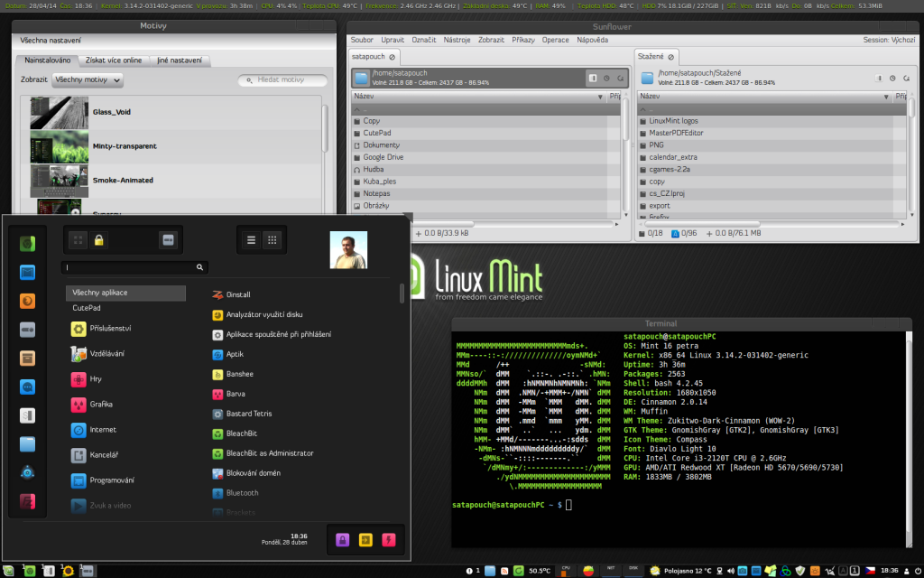The width and height of the screenshot is (924, 578).
Task: Launch Bastard Tetris
Action: pos(242,414)
